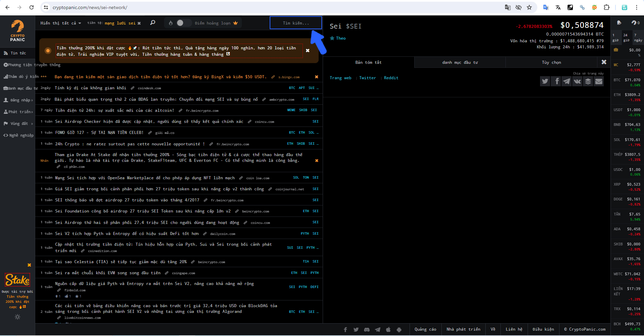This screenshot has width=644, height=336.
Task: Open the CryptoPanic logo home link
Action: coord(17,31)
